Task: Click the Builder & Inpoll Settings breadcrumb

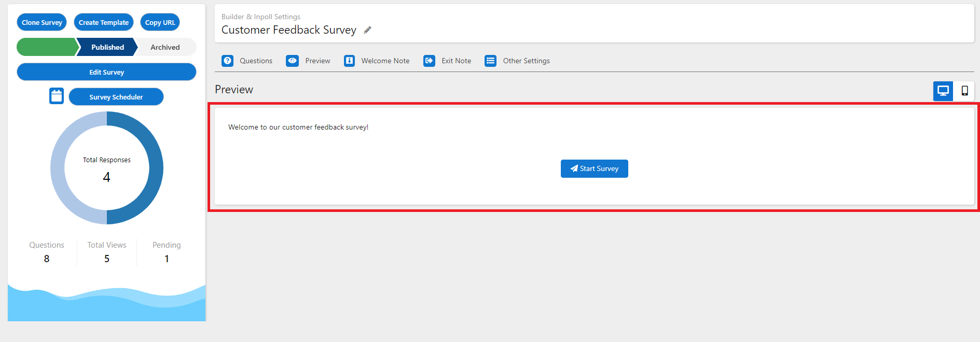Action: [x=261, y=17]
